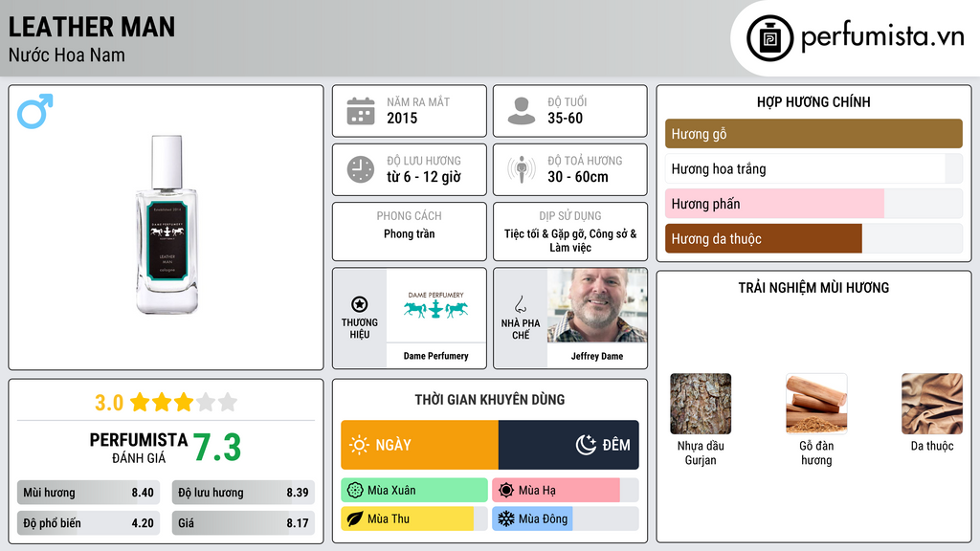Click the flower icon beside Mùa Xuân

[x=355, y=491]
